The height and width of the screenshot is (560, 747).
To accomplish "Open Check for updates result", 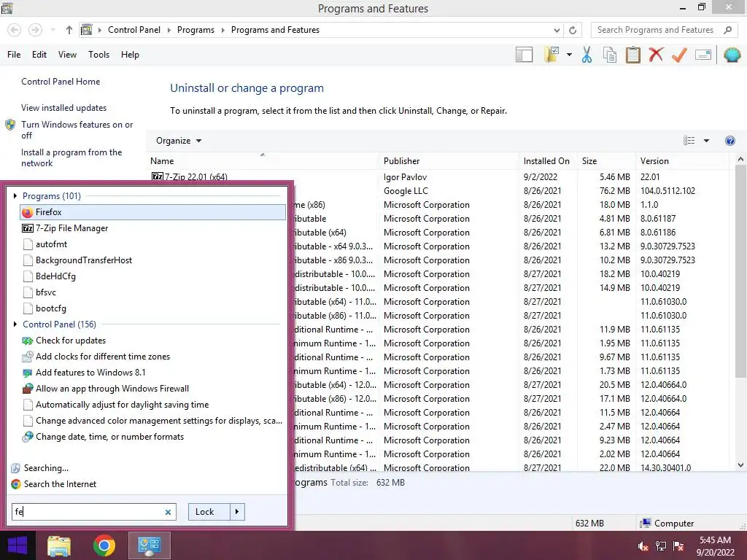I will tap(152, 341).
